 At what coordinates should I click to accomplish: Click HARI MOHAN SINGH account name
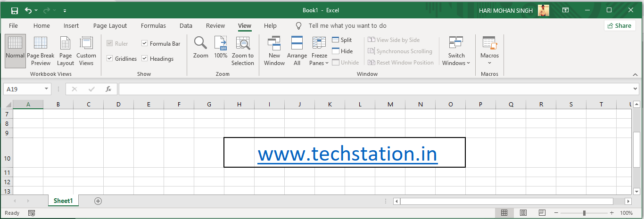[505, 10]
